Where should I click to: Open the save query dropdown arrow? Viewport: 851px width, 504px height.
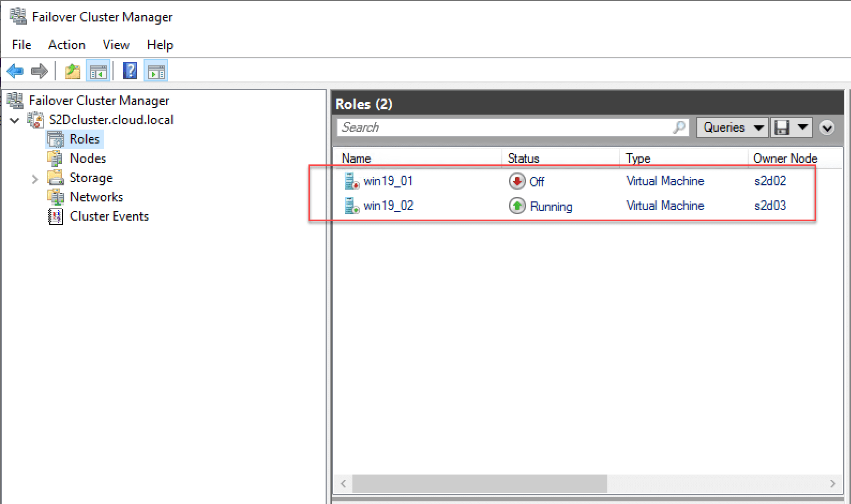(802, 127)
